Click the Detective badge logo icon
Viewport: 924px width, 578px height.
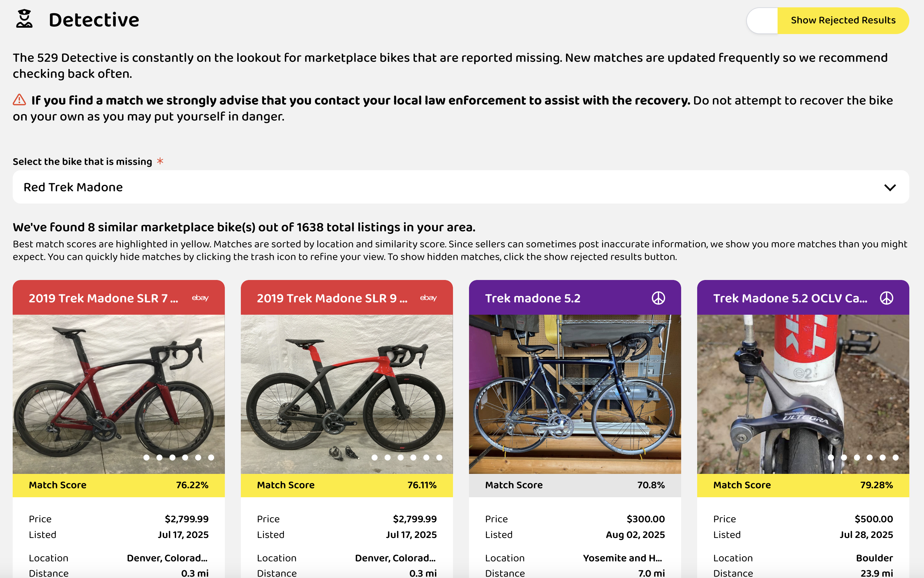pyautogui.click(x=24, y=19)
